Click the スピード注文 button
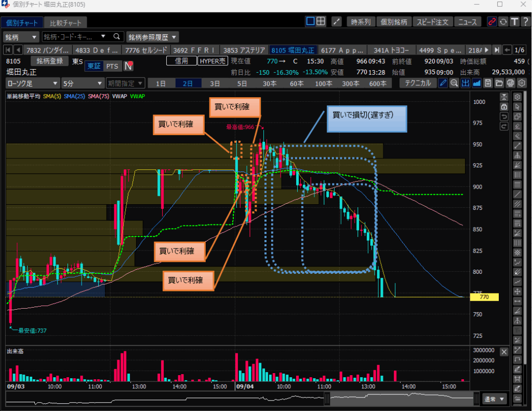The image size is (532, 411). 432,22
